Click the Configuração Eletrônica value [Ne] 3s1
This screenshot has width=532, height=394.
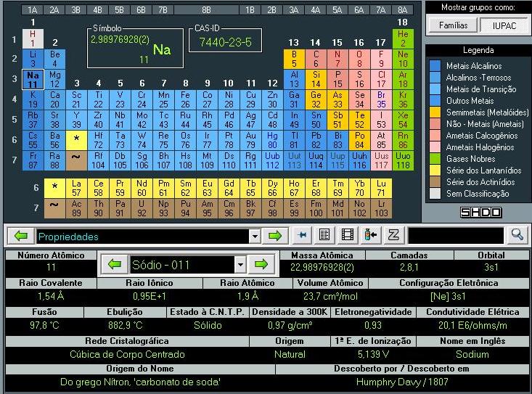[448, 296]
